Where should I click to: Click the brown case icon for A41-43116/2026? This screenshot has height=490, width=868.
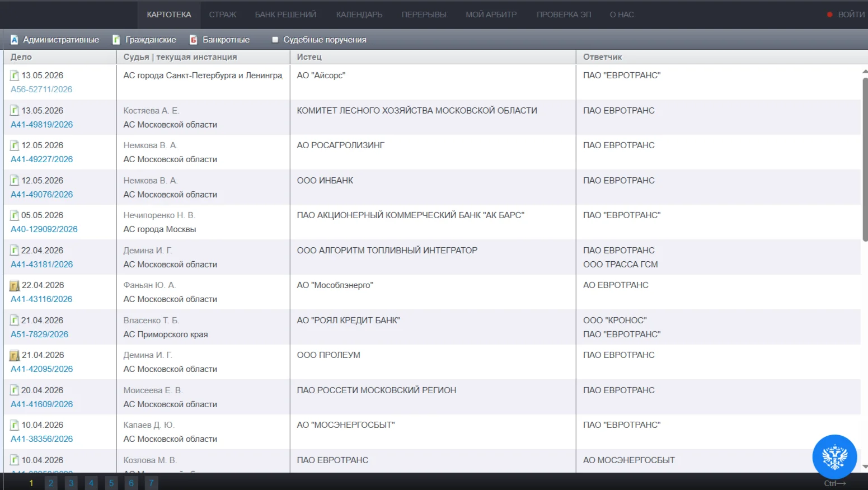(15, 285)
